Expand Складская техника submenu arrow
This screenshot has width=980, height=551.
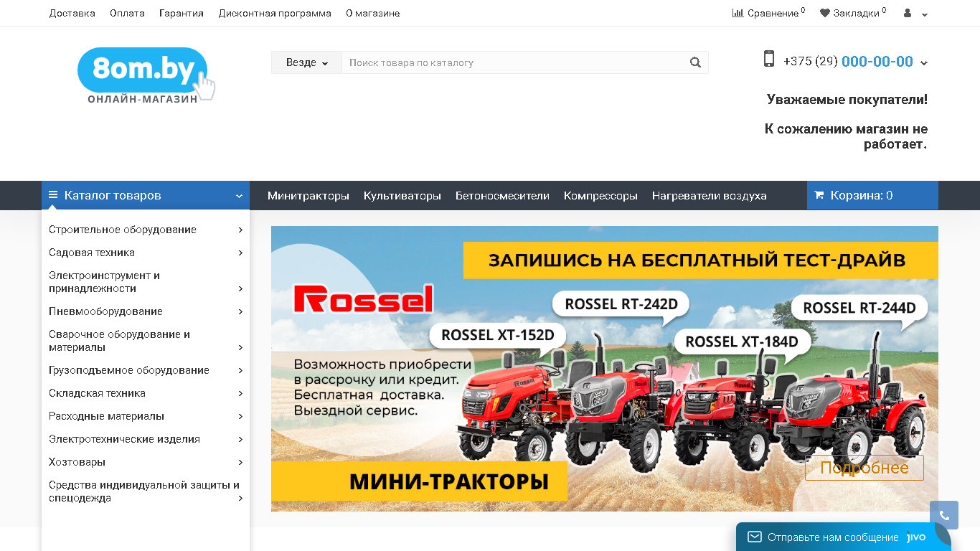[x=240, y=393]
